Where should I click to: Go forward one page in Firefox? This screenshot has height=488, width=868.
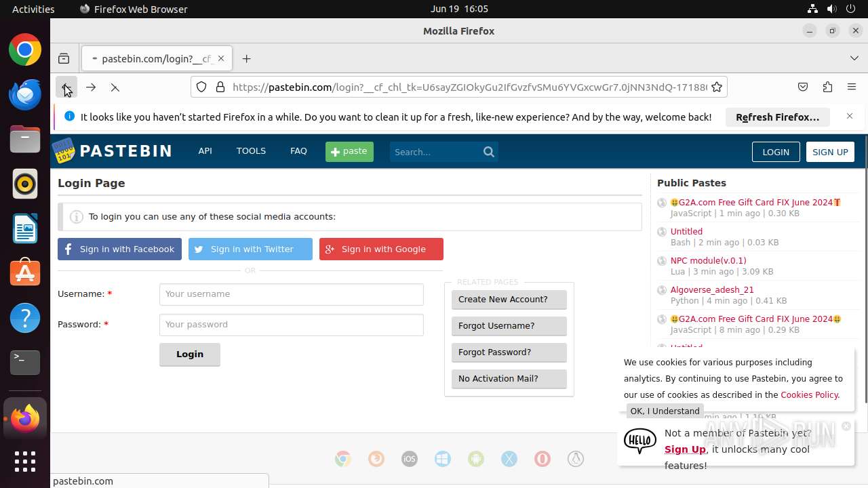[x=91, y=87]
